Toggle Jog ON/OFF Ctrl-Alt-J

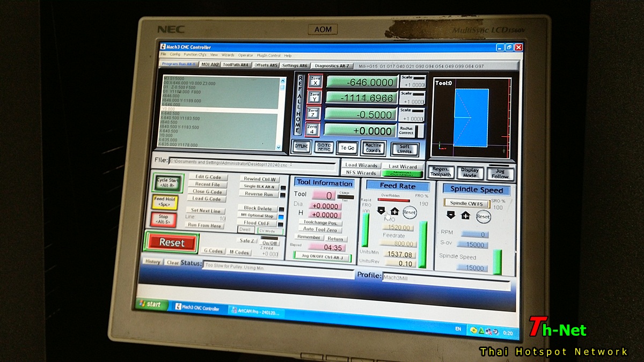point(322,257)
